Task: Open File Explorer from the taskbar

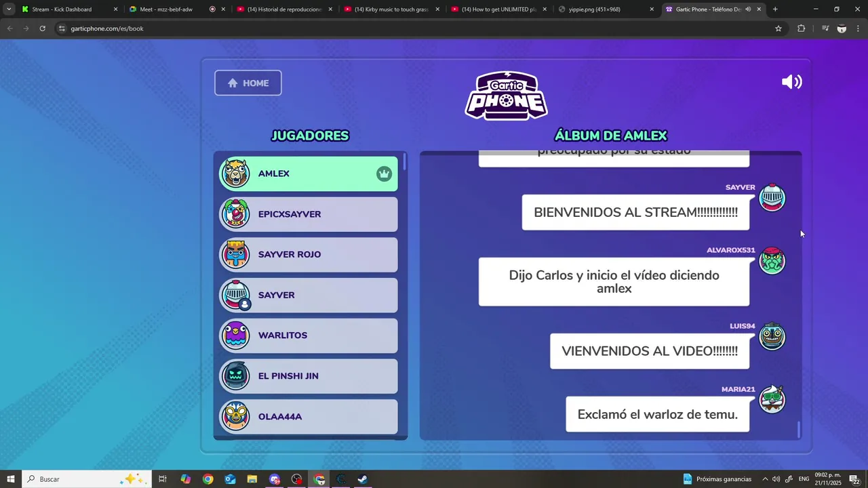Action: (252, 479)
